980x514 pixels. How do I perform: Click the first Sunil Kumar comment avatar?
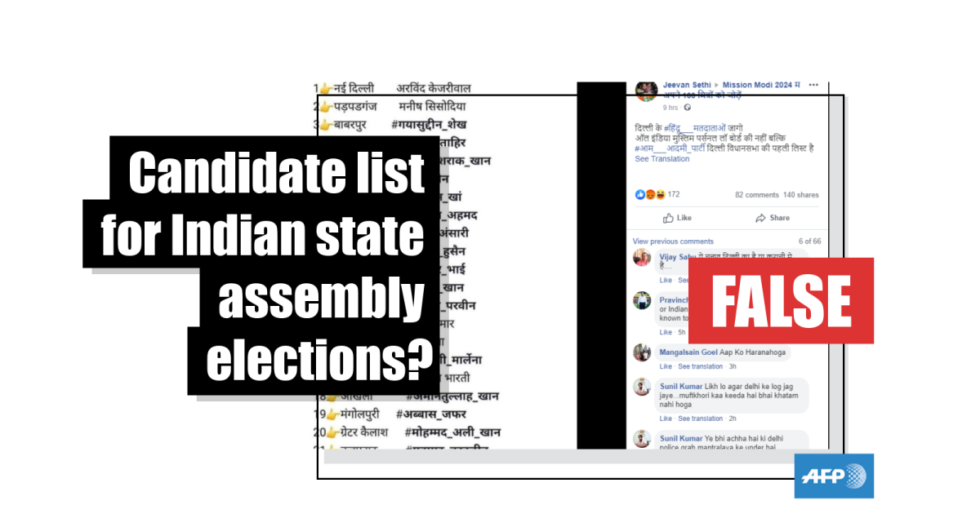pos(642,387)
